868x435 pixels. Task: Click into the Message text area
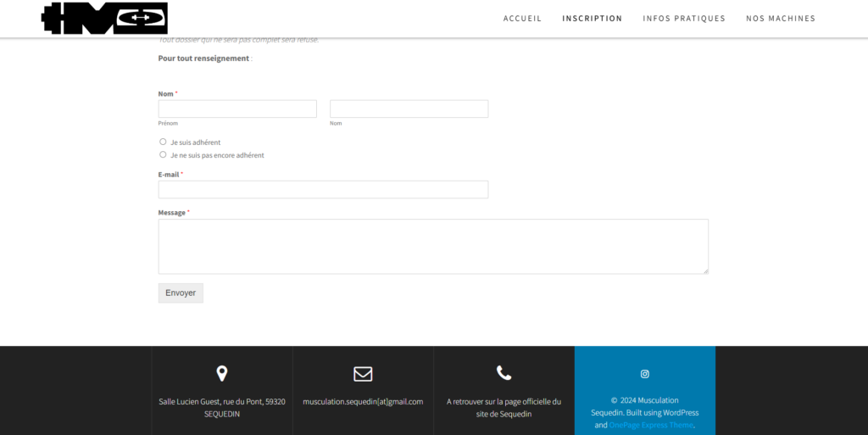click(433, 246)
